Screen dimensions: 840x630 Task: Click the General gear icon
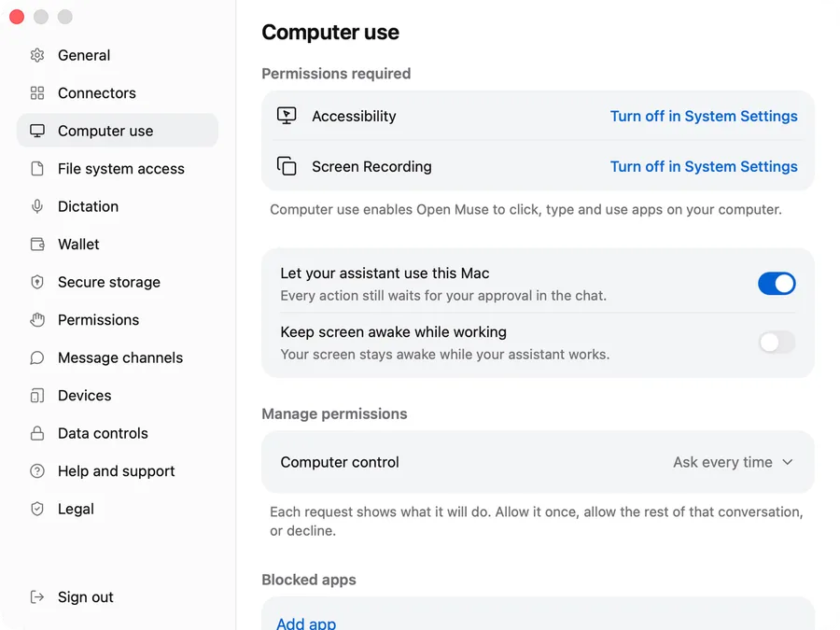pos(37,55)
